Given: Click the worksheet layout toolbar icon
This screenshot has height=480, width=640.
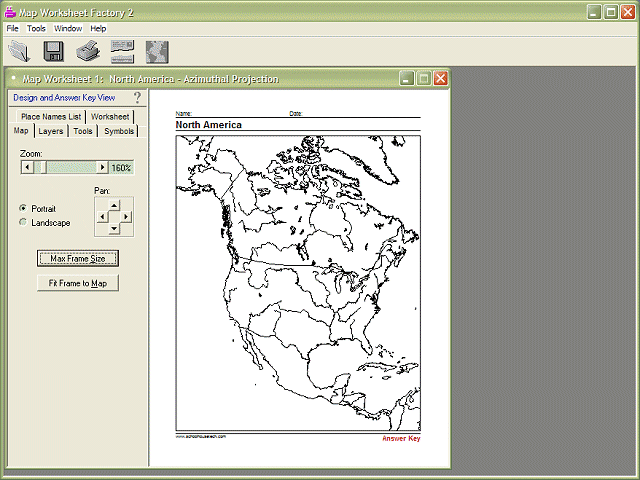Looking at the screenshot, I should tap(122, 51).
